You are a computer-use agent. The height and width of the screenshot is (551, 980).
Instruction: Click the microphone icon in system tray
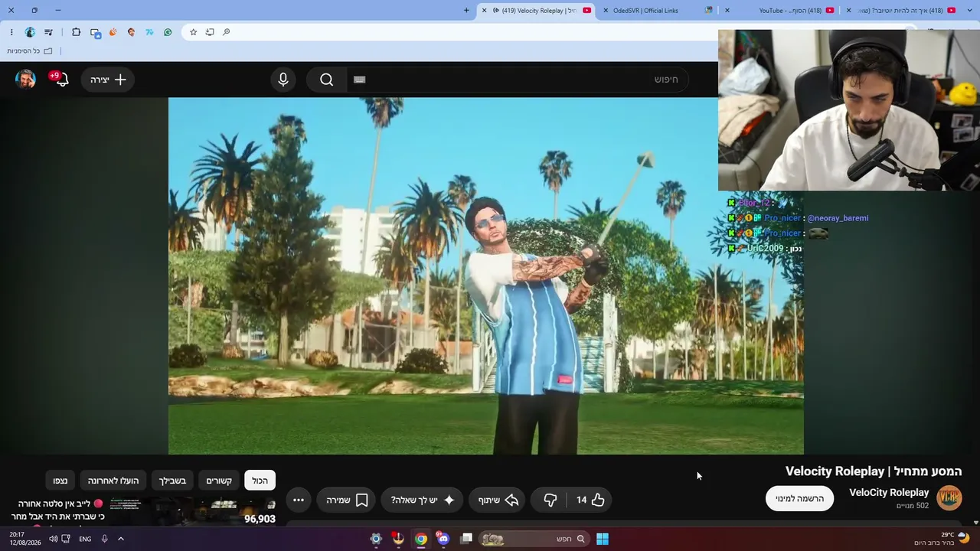click(105, 539)
